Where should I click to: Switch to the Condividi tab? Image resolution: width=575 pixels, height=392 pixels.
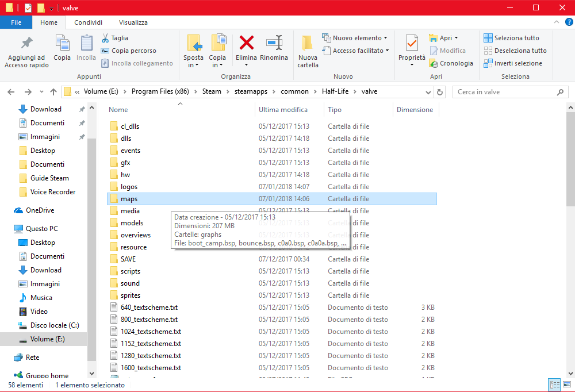[x=88, y=22]
